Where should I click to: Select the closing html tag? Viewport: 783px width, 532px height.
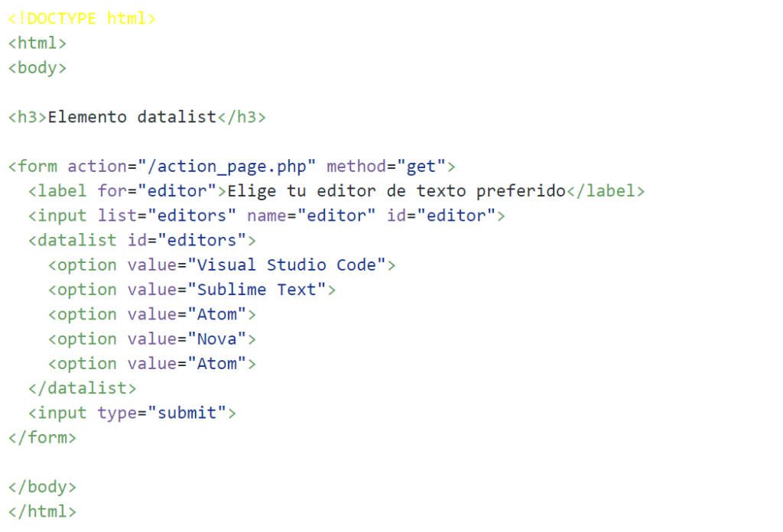pos(42,511)
